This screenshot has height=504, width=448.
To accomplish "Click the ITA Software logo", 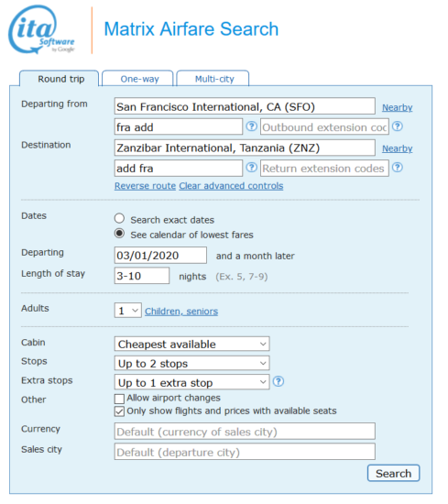I will 41,29.
